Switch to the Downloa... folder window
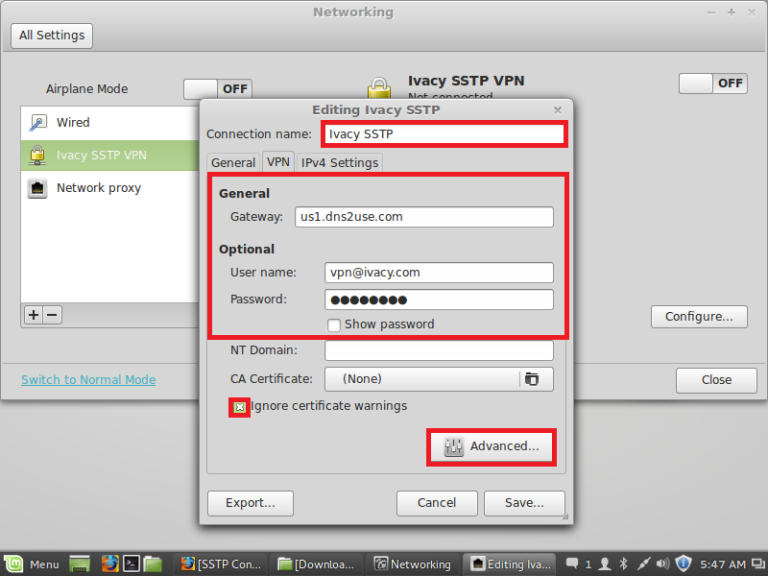This screenshot has width=768, height=576. [316, 564]
